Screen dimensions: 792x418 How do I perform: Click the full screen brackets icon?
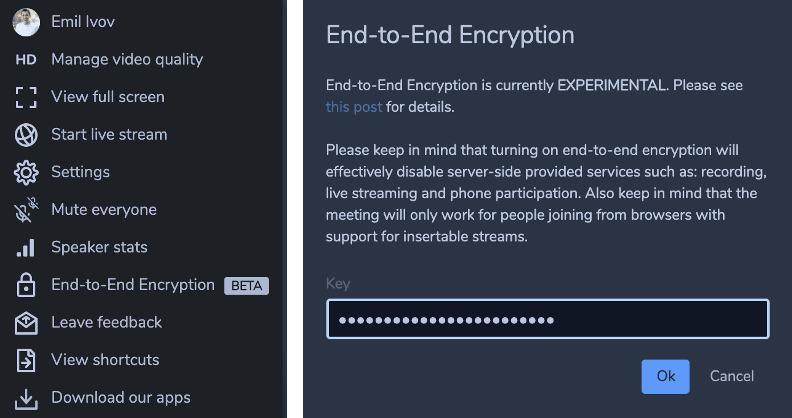(26, 97)
